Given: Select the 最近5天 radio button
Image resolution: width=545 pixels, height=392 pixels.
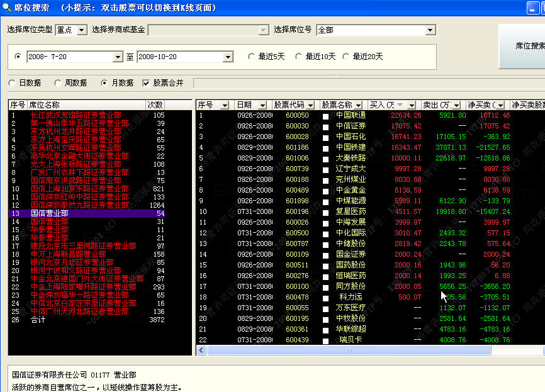Looking at the screenshot, I should click(252, 57).
